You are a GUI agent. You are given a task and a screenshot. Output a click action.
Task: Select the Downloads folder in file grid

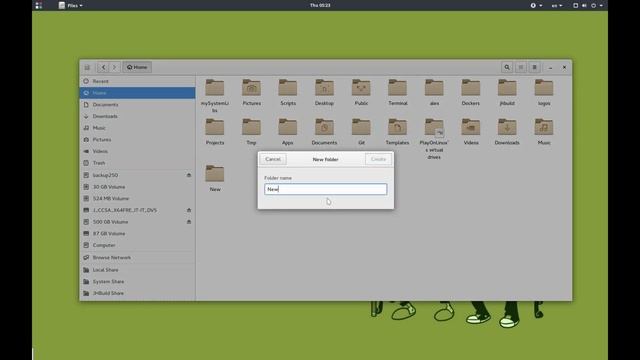[x=507, y=127]
